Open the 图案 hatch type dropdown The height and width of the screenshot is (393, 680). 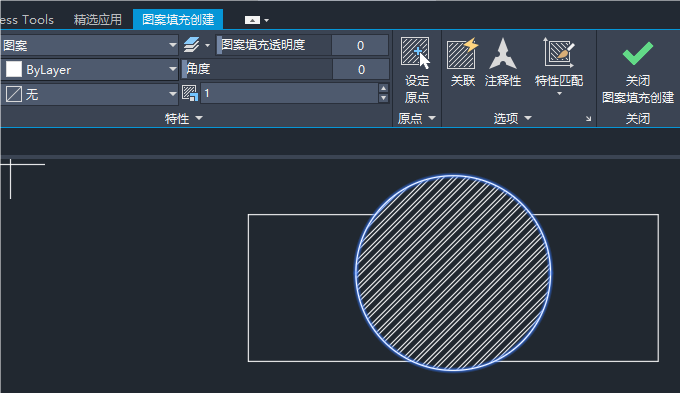[89, 45]
